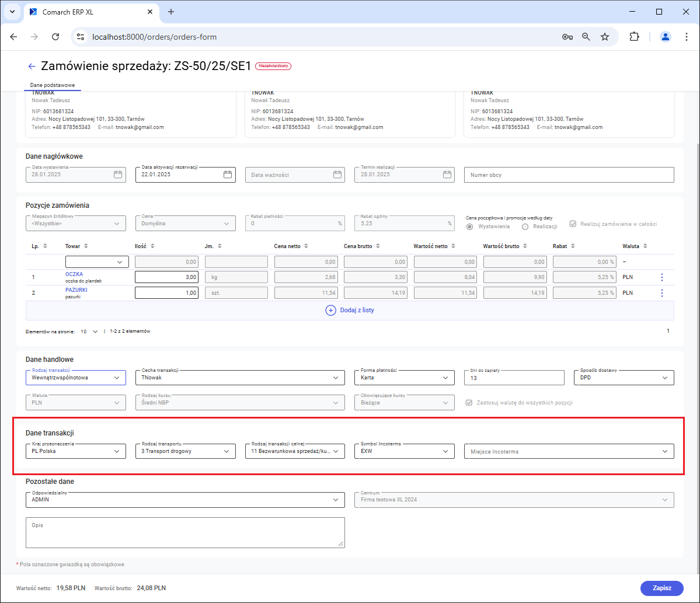
Task: Select the Wystawienia radio button
Action: click(469, 226)
